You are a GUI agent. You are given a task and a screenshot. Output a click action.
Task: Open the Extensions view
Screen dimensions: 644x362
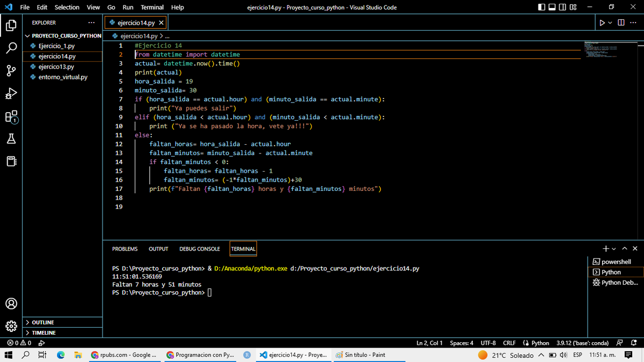(11, 116)
